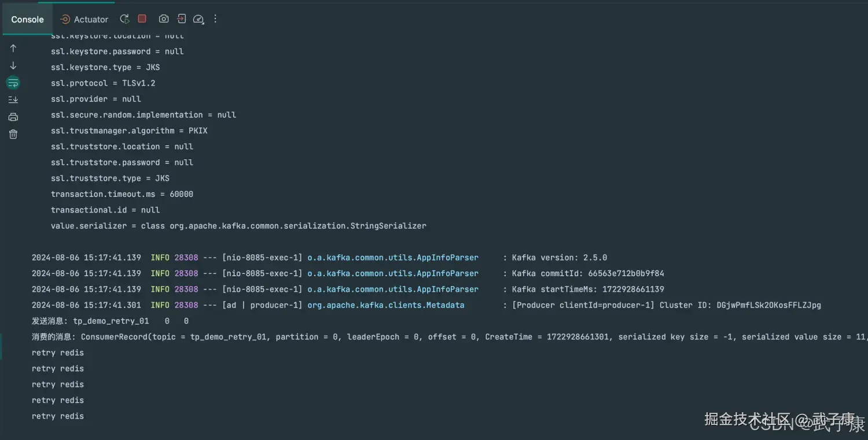Click the AppInfoParser logger on the Kafka version line

click(x=392, y=258)
